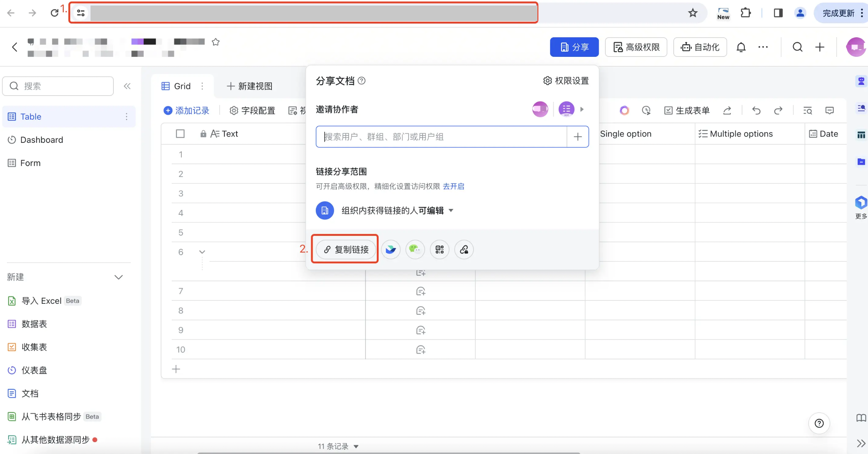The height and width of the screenshot is (454, 868).
Task: Star this document as favorite
Action: 216,42
